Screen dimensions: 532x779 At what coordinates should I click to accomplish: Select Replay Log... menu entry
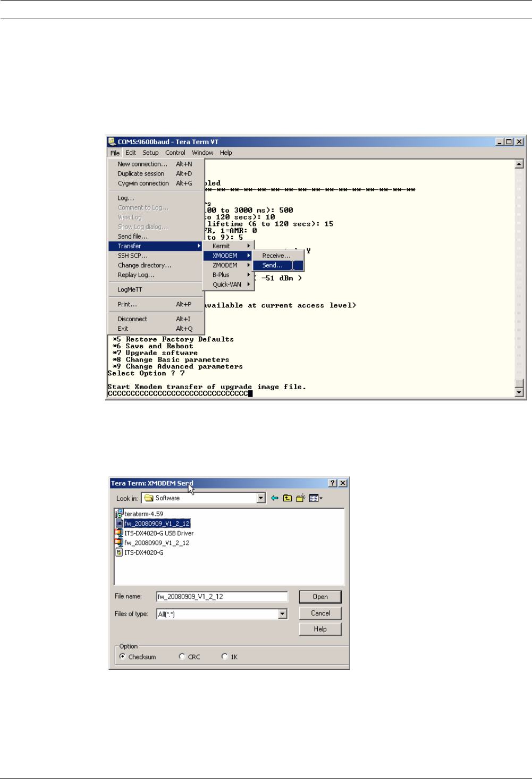pos(156,275)
